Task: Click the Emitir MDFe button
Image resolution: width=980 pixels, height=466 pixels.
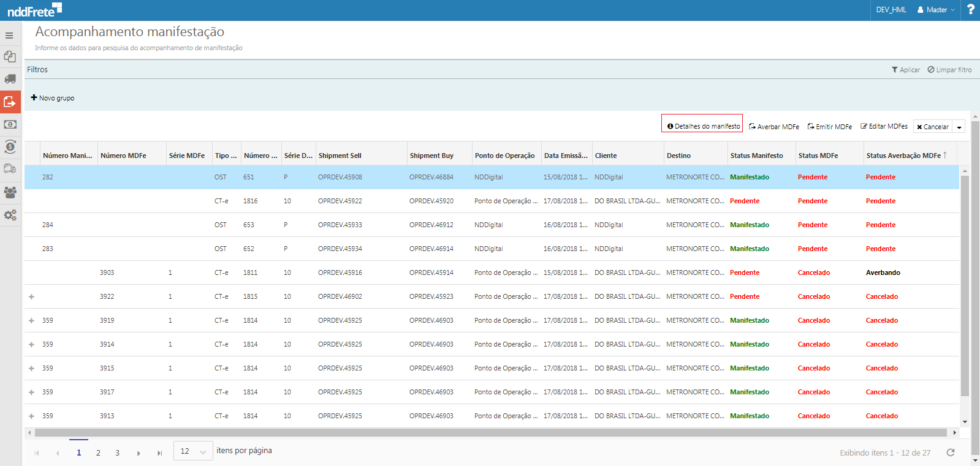Action: tap(830, 127)
